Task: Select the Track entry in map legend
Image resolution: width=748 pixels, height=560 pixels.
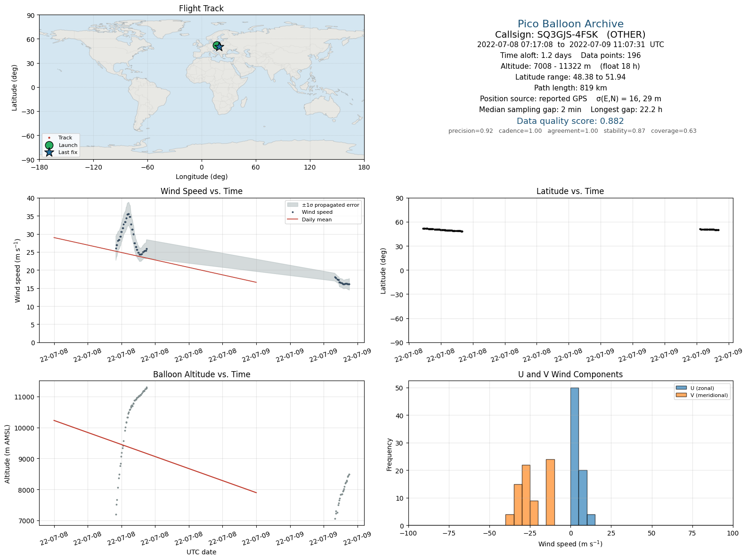Action: click(x=58, y=138)
